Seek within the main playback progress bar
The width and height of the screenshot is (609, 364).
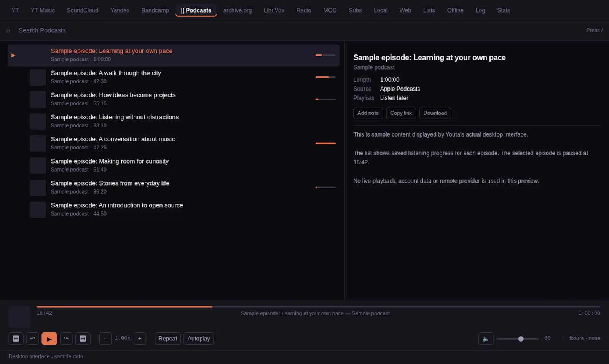click(x=318, y=307)
